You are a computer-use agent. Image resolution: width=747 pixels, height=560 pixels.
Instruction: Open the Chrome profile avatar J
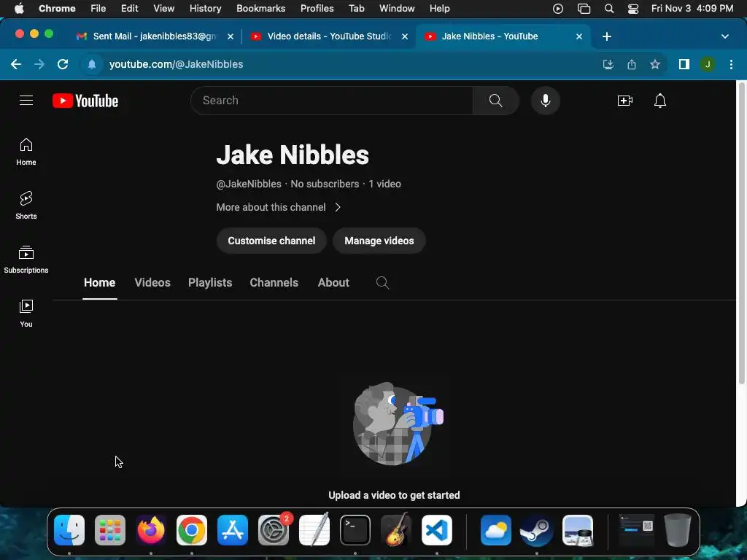click(x=708, y=64)
